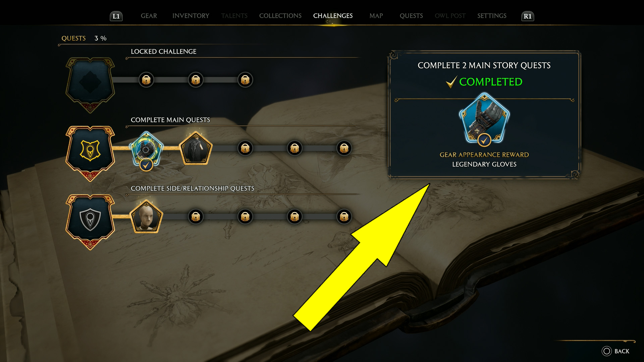The height and width of the screenshot is (362, 644).
Task: Click the Back button
Action: [x=615, y=351]
